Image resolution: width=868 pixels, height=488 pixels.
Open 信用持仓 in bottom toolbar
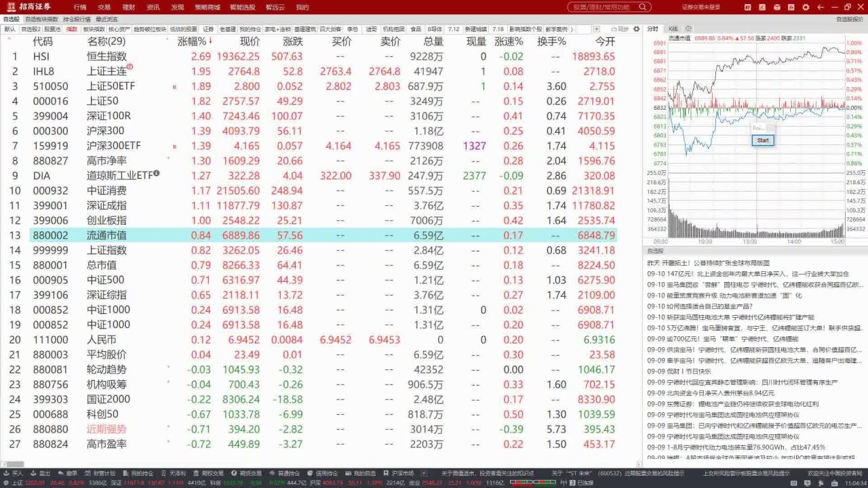point(323,473)
